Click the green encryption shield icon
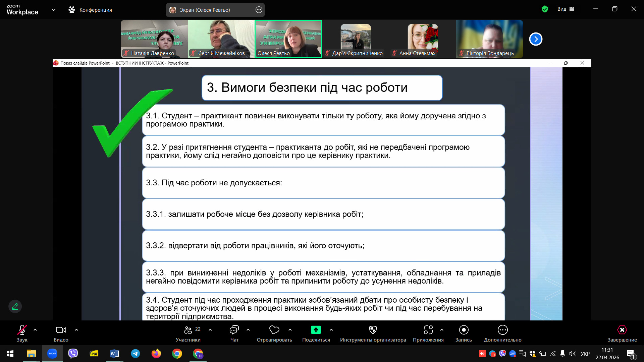The image size is (644, 362). [x=545, y=9]
